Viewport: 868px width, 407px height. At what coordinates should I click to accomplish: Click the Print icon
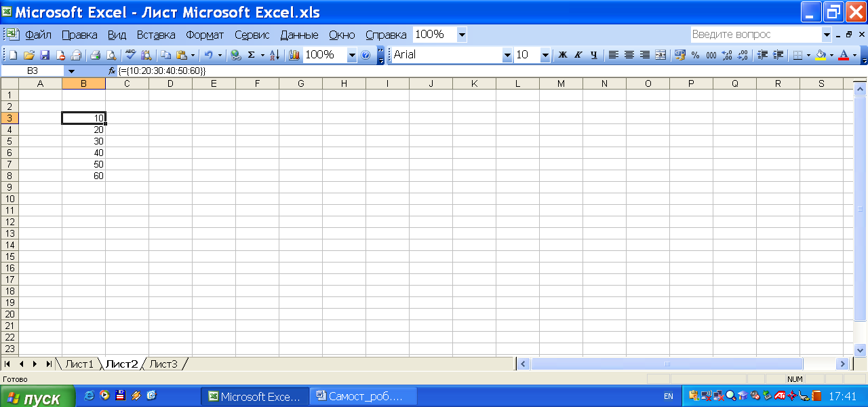tap(96, 55)
